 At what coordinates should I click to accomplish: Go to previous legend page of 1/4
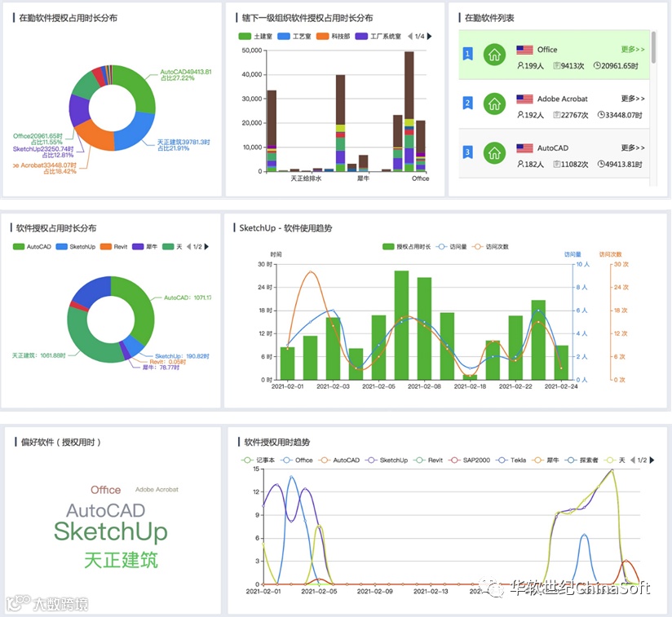(410, 37)
